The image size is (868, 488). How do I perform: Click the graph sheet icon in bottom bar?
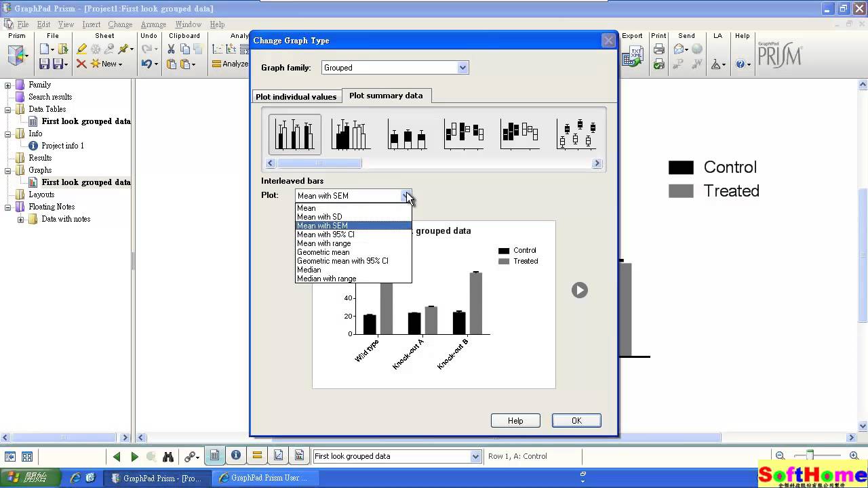(x=278, y=456)
